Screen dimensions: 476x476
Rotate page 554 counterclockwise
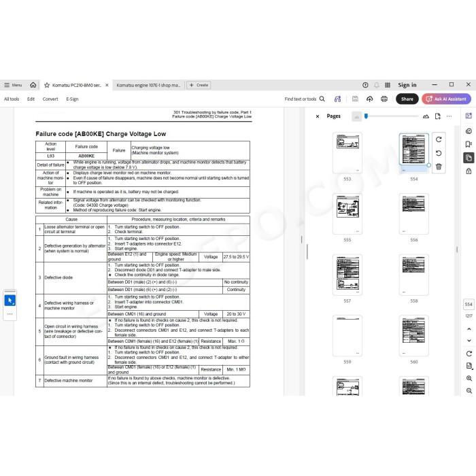click(439, 153)
